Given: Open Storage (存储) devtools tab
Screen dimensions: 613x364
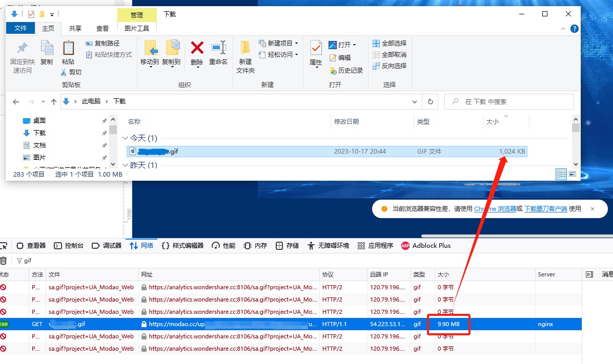Looking at the screenshot, I should coord(288,246).
